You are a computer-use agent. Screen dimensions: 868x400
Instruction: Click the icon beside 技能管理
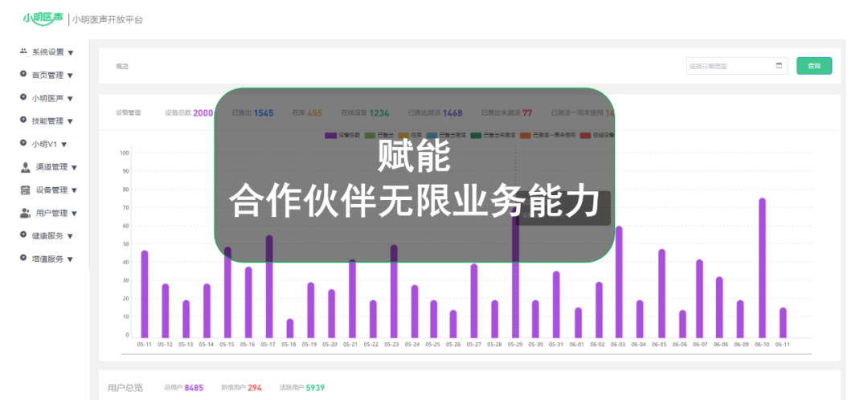tap(23, 120)
